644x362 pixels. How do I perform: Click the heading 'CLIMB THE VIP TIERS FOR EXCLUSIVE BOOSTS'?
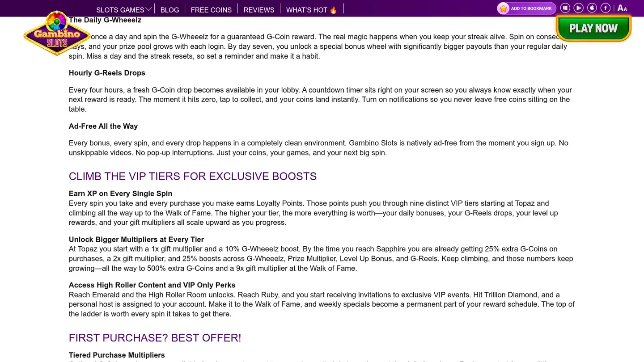(x=193, y=176)
